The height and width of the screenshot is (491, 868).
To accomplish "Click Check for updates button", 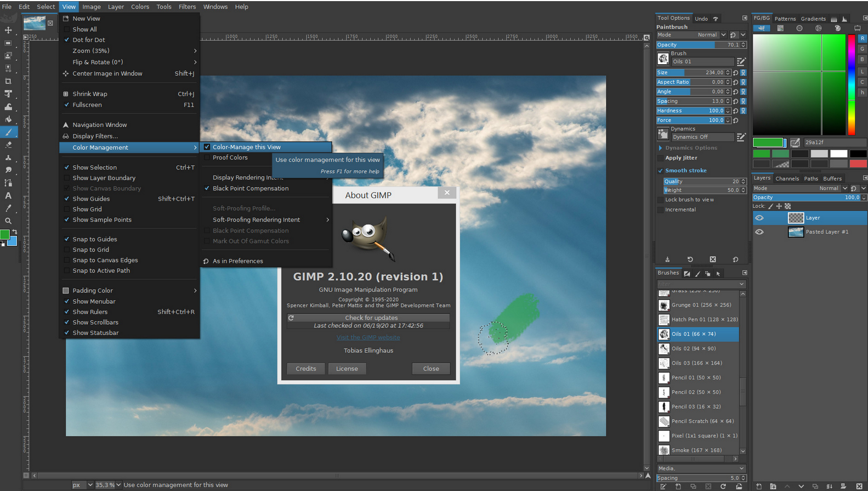I will pyautogui.click(x=368, y=318).
